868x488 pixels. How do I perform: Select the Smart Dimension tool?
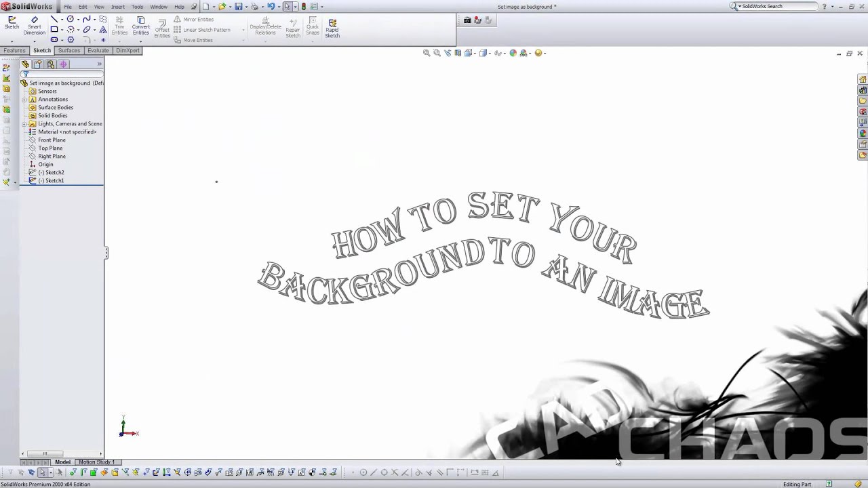click(x=34, y=26)
